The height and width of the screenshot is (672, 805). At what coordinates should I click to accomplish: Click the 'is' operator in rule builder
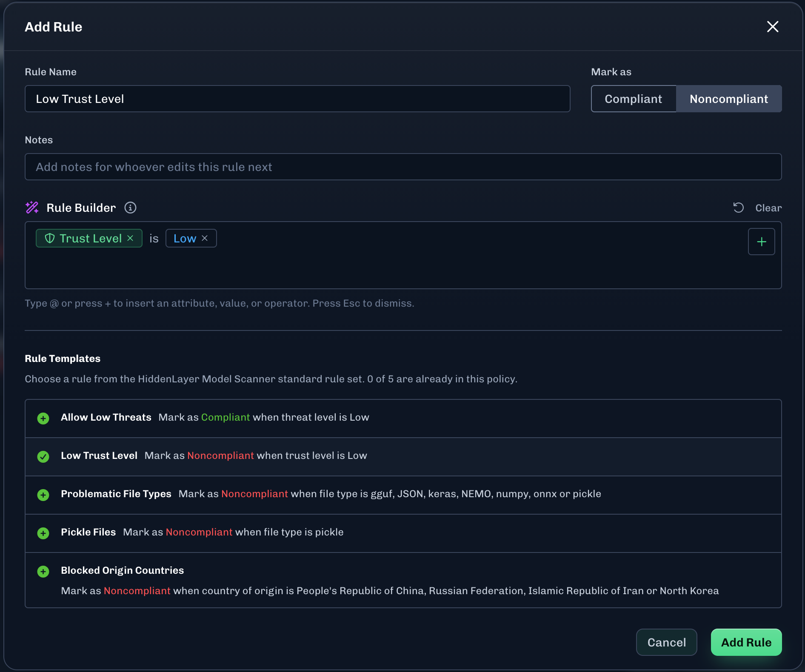[154, 239]
